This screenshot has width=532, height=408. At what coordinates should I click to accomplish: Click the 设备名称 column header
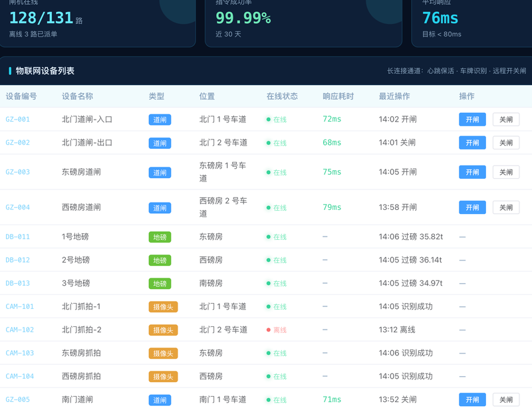[x=77, y=96]
